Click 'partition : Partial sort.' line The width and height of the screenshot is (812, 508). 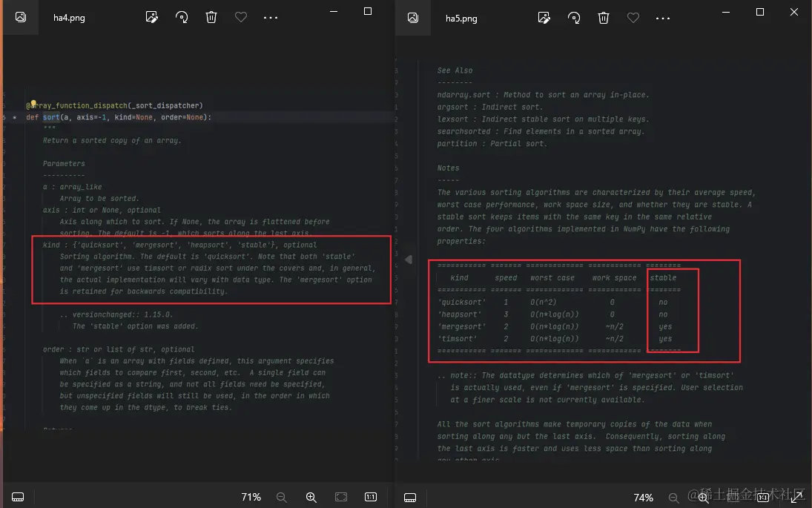coord(492,143)
